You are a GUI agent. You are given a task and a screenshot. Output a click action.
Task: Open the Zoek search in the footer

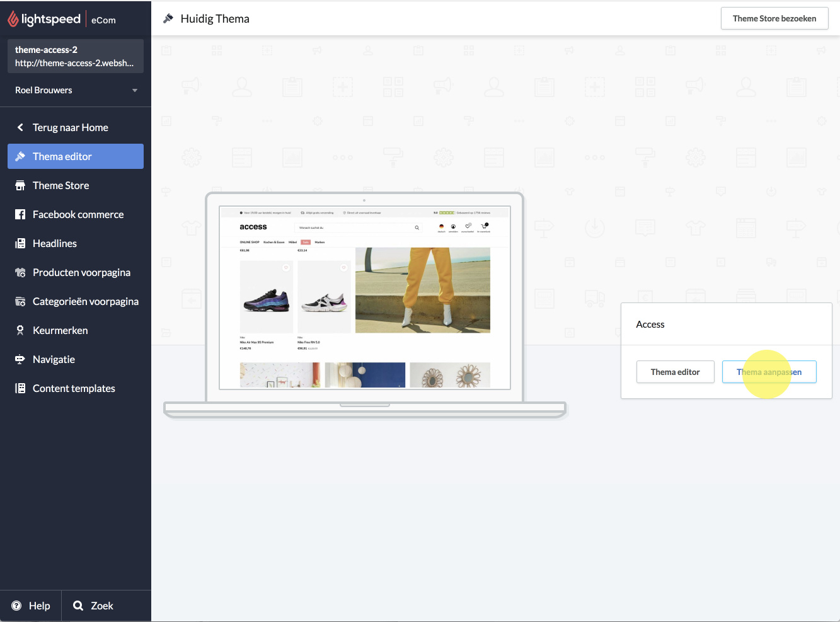click(93, 606)
